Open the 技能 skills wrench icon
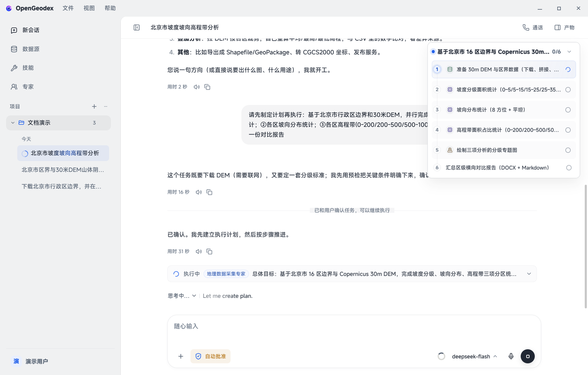 (x=14, y=68)
